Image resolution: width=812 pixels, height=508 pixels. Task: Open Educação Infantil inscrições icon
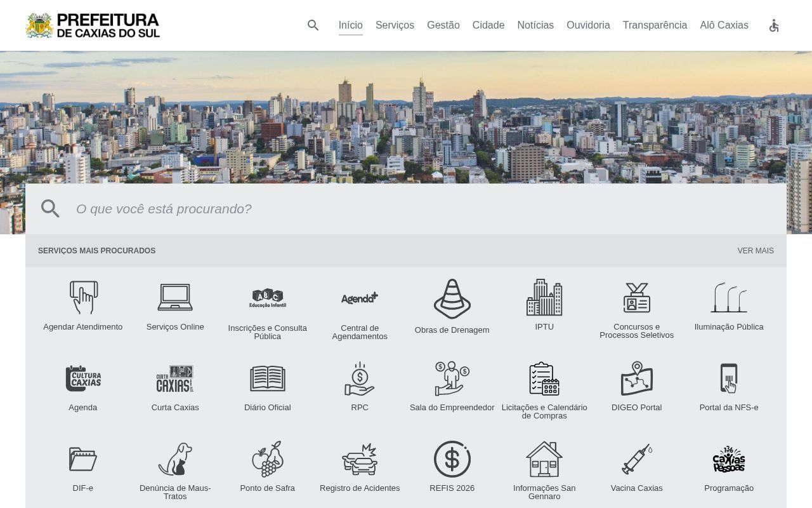click(268, 298)
